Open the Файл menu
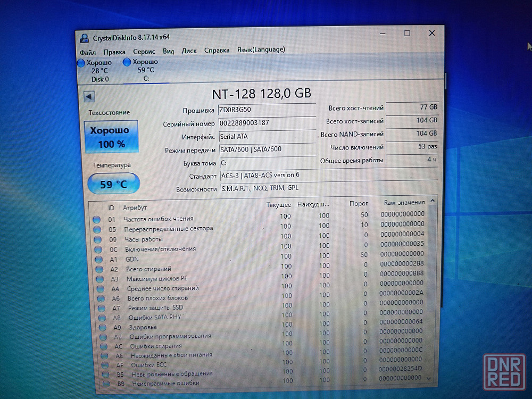 (x=88, y=52)
